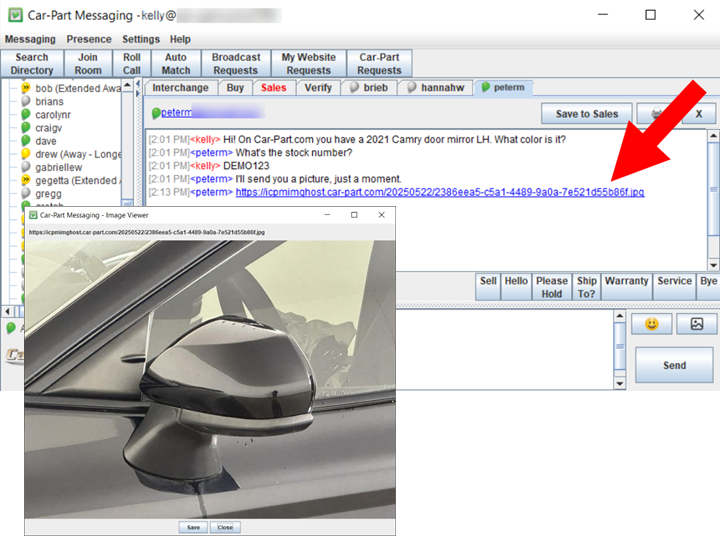The image size is (720, 536).
Task: Click Auto Match toolbar button
Action: click(176, 63)
